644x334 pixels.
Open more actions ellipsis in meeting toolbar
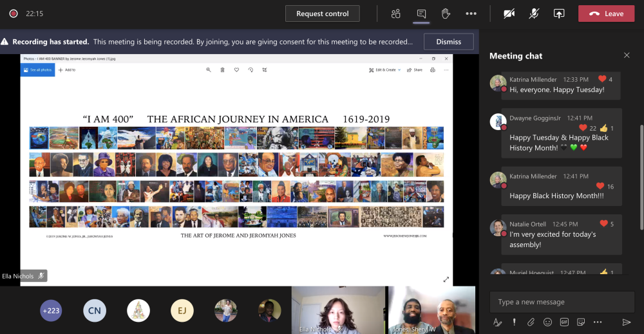point(471,14)
